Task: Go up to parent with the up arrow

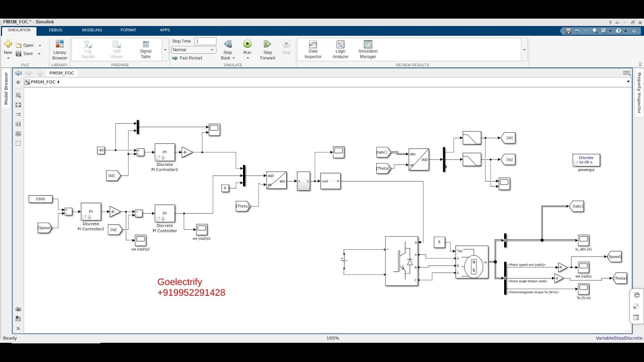Action: pyautogui.click(x=40, y=73)
